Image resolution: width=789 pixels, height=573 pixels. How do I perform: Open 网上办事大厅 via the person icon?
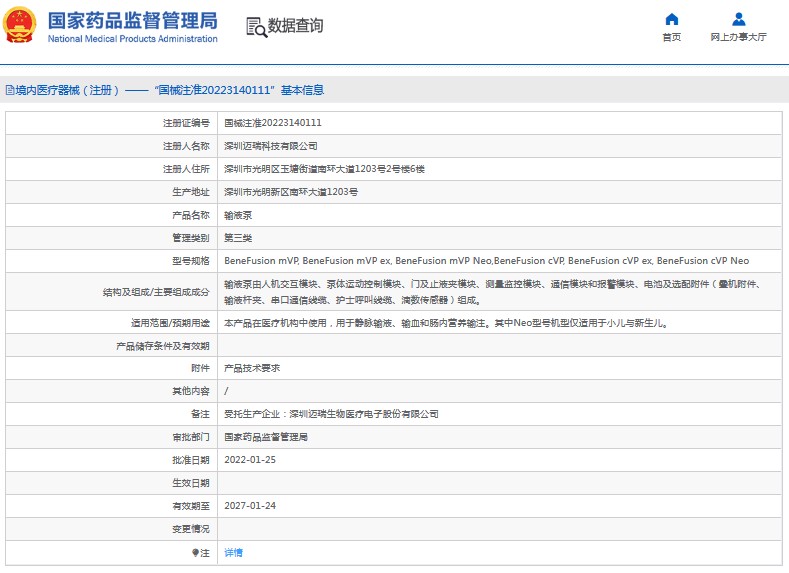738,19
